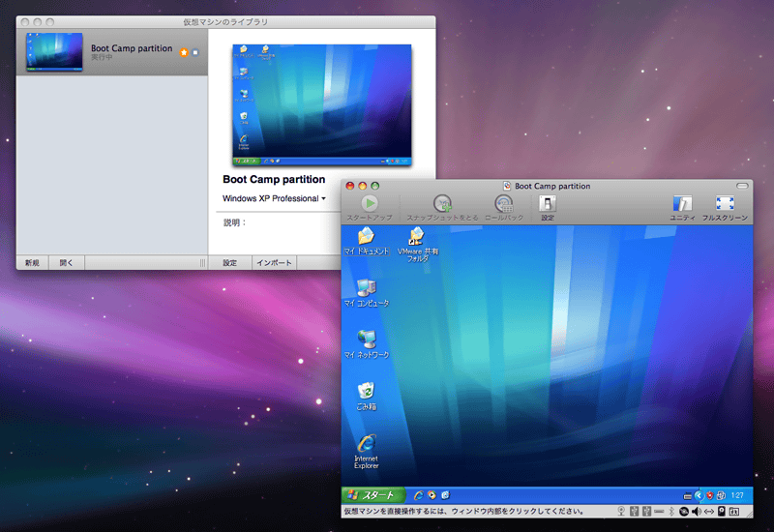The width and height of the screenshot is (774, 532).
Task: Click the CD/DVD drive status bar icon
Action: coord(684,512)
